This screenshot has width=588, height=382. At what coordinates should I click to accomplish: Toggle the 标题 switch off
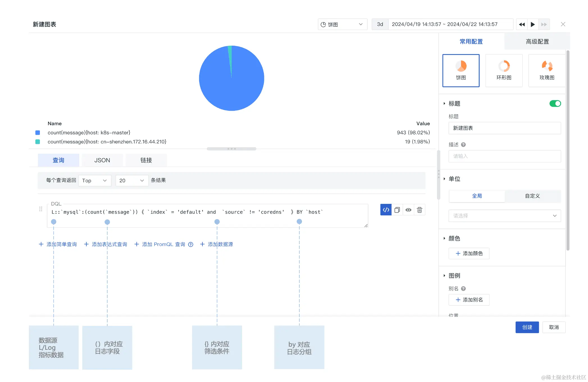pyautogui.click(x=555, y=103)
